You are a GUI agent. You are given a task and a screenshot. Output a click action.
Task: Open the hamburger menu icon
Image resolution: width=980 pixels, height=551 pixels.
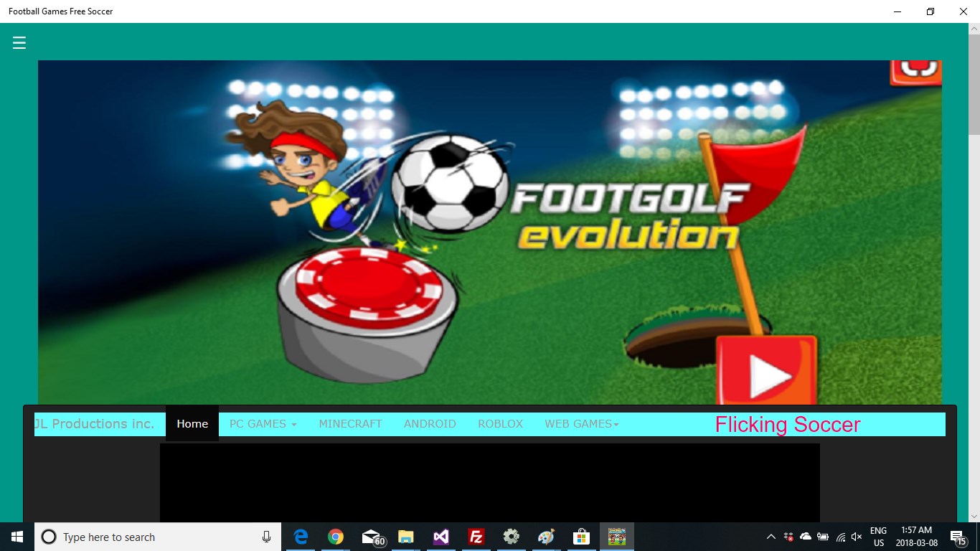click(x=19, y=43)
